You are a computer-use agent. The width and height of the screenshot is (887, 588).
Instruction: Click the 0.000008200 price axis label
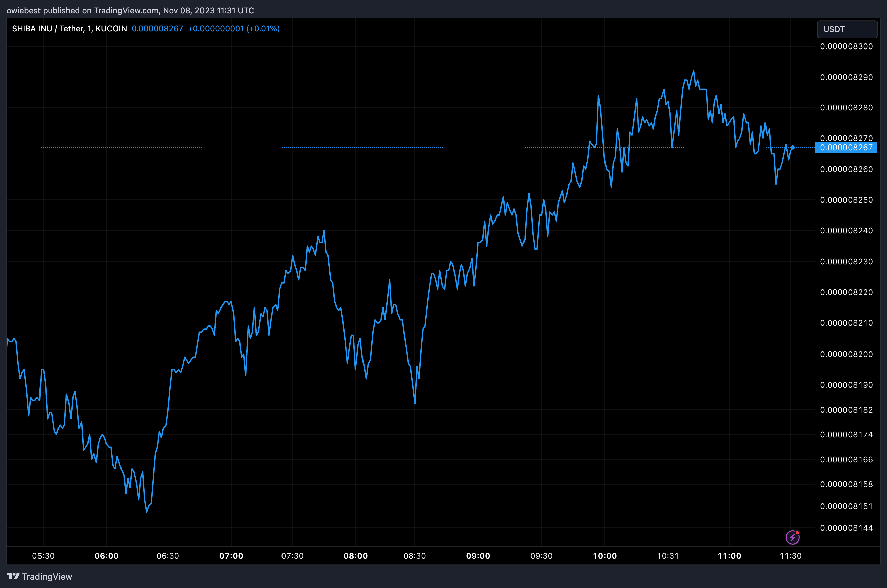[x=846, y=354]
